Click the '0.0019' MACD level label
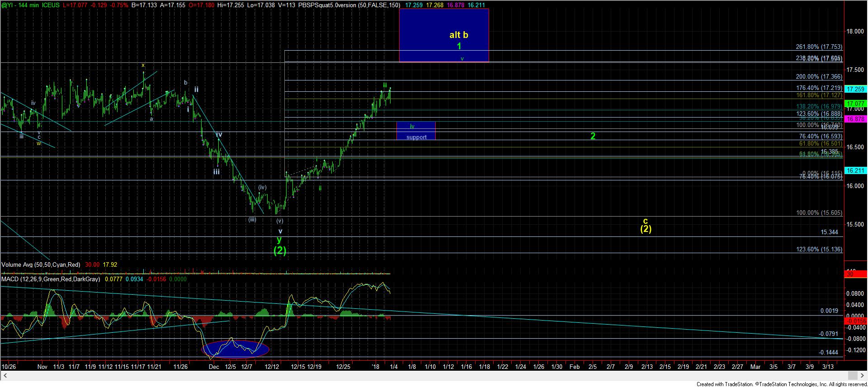The width and height of the screenshot is (868, 387). [829, 311]
